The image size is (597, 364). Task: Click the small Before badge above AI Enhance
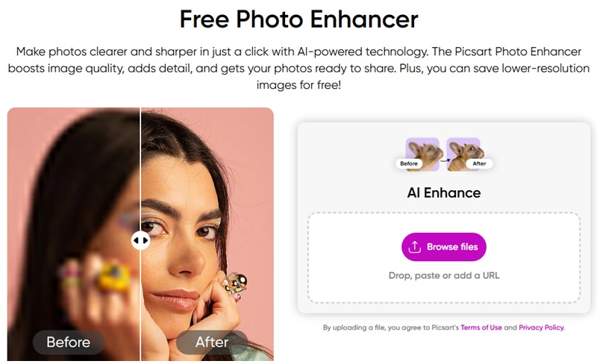(x=409, y=163)
